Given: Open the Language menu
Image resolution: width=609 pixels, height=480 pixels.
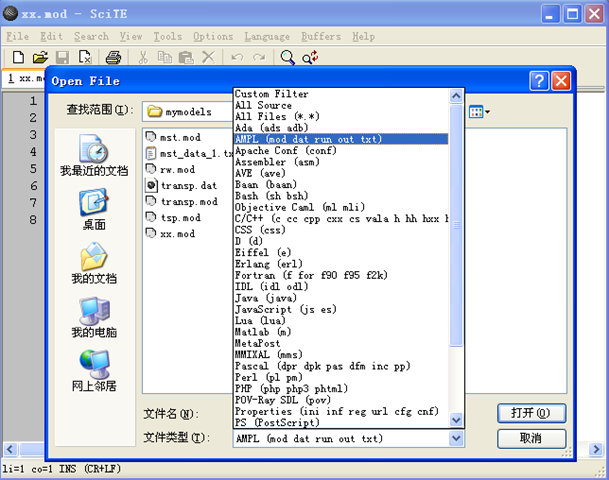Looking at the screenshot, I should (x=267, y=37).
